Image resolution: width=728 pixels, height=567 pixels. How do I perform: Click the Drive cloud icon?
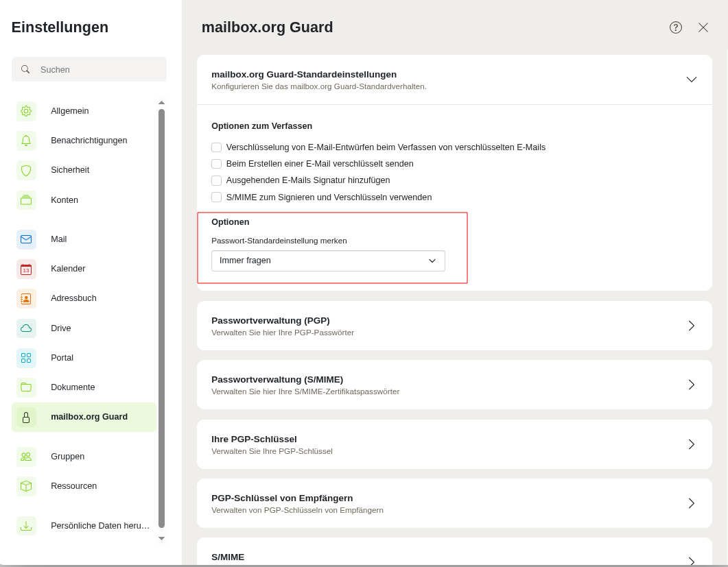tap(26, 328)
